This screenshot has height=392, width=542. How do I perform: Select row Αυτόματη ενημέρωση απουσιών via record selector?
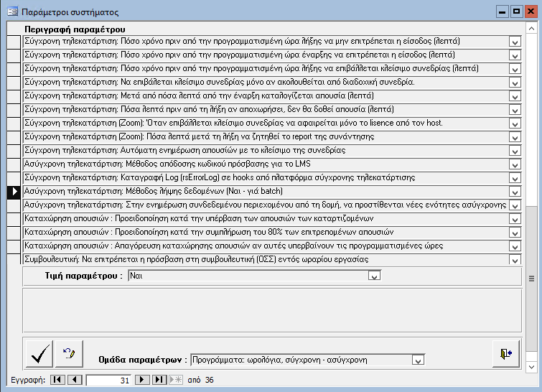(x=14, y=151)
